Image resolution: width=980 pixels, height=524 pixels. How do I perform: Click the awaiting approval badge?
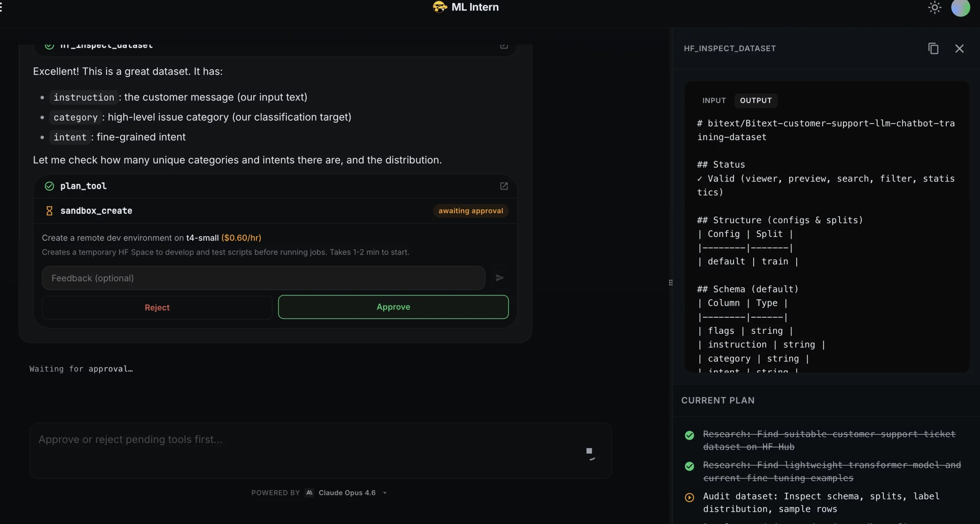tap(470, 211)
